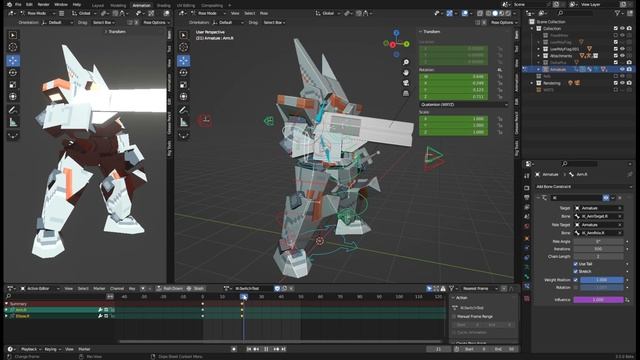Toggle Stretch checkbox in IK constraint
Screen dimensions: 640x360
(576, 271)
